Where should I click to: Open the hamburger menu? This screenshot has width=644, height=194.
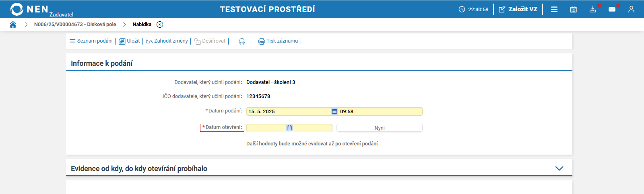coord(554,9)
